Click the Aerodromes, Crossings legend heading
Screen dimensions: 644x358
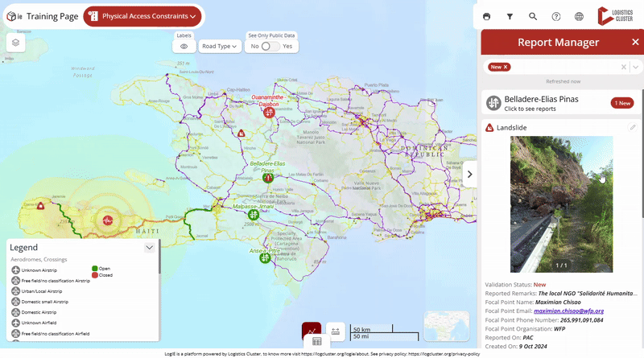(39, 260)
